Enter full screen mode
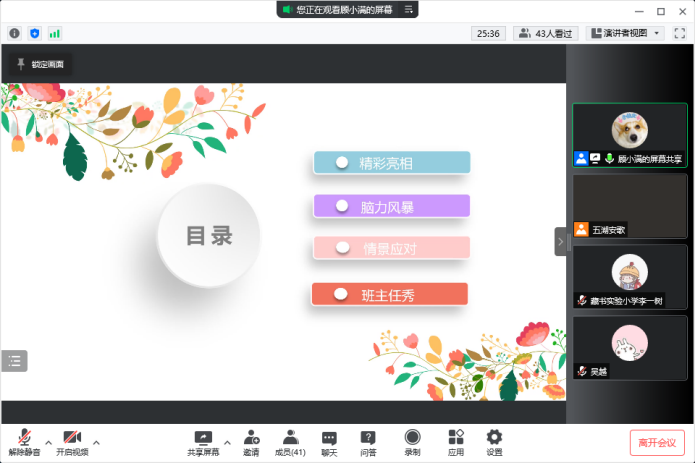The height and width of the screenshot is (463, 695). point(679,33)
